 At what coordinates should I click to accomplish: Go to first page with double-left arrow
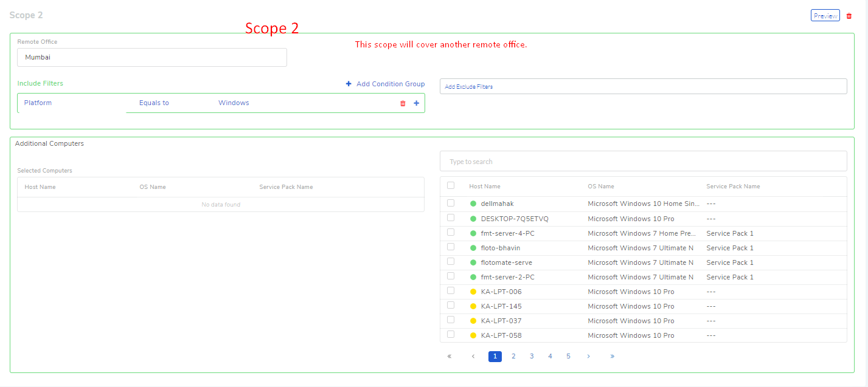[450, 357]
